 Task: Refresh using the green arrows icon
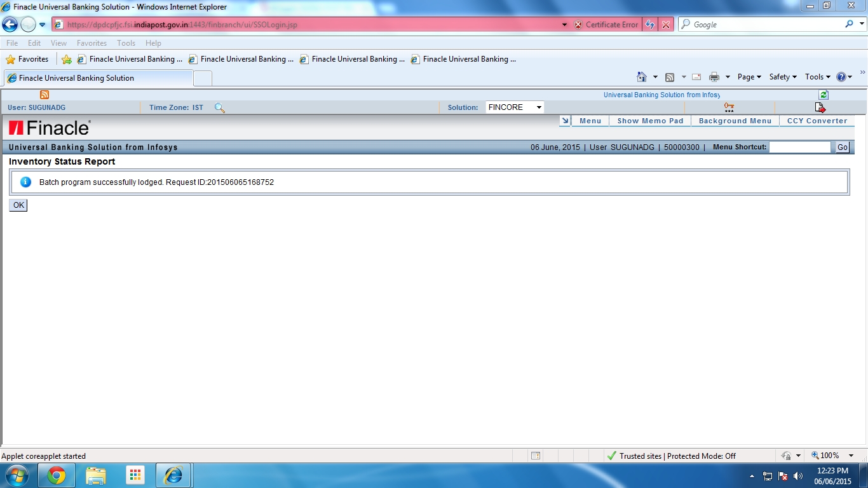click(823, 94)
